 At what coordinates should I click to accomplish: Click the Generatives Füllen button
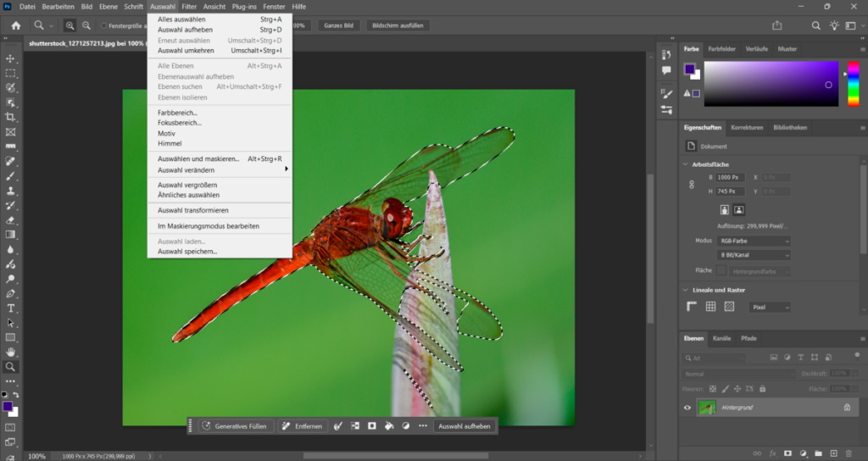pos(236,426)
